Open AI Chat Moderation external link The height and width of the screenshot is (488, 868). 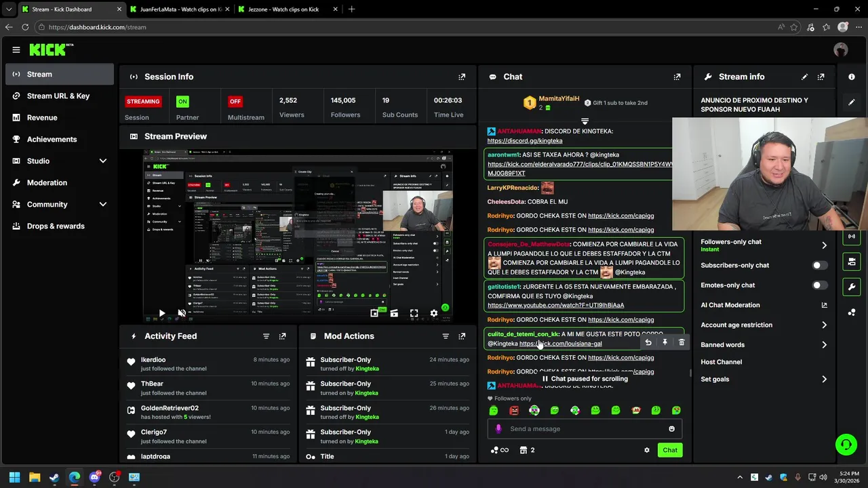tap(824, 305)
